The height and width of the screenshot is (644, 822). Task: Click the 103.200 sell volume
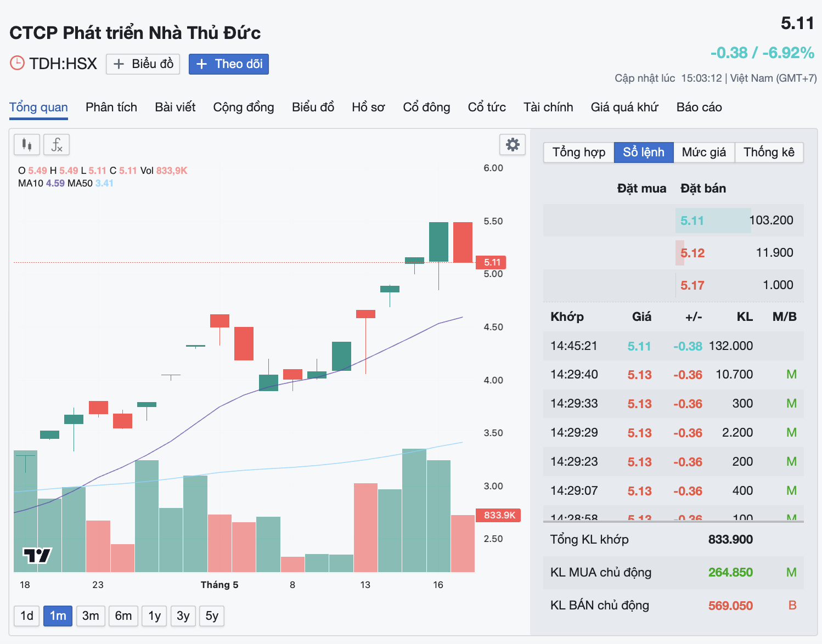pyautogui.click(x=771, y=220)
